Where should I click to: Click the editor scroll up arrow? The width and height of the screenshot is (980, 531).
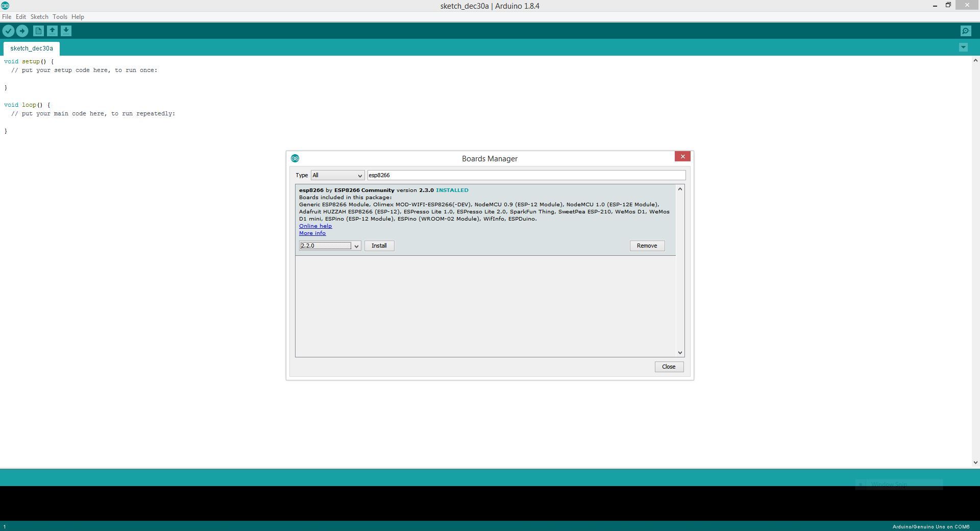pyautogui.click(x=975, y=60)
